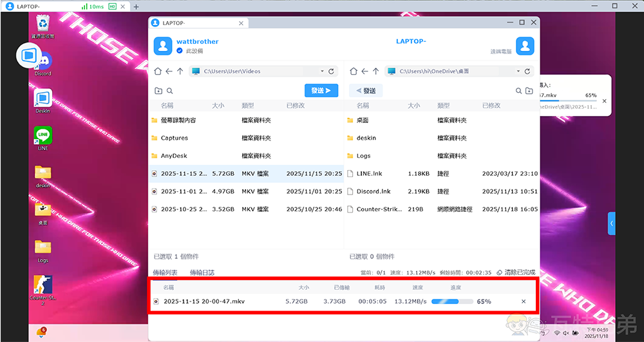Create new folder in local panel
644x342 pixels.
(158, 91)
